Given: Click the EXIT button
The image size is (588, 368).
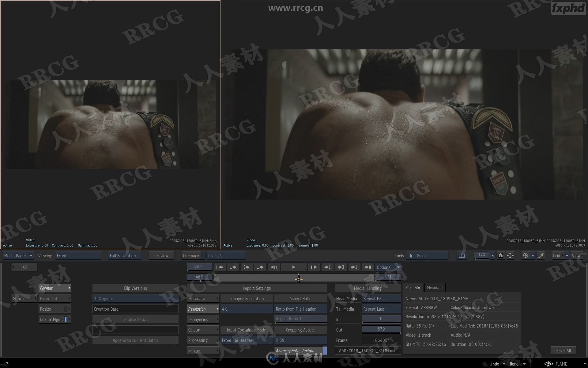Looking at the screenshot, I should click(24, 267).
